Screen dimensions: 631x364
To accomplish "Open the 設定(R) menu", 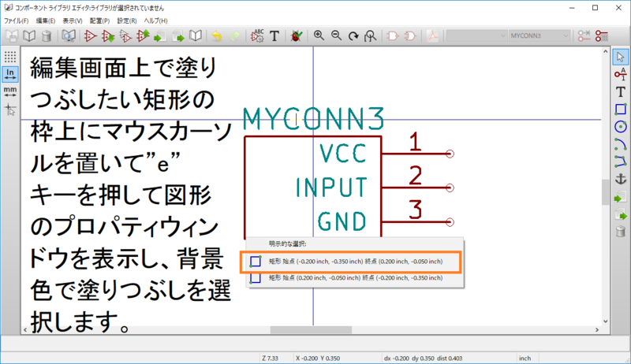I will 127,20.
